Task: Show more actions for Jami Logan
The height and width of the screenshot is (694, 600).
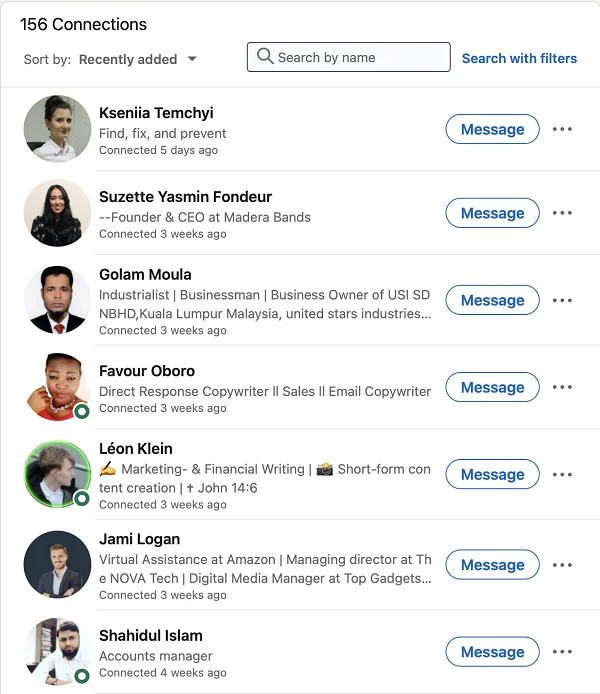Action: (x=562, y=565)
